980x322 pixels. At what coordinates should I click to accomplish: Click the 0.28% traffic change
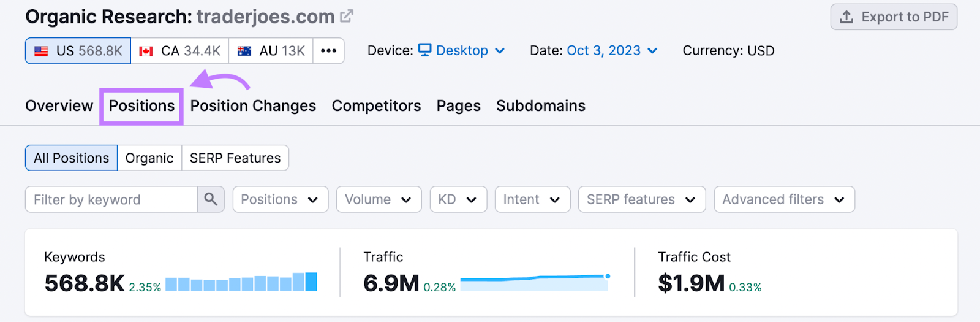click(440, 287)
